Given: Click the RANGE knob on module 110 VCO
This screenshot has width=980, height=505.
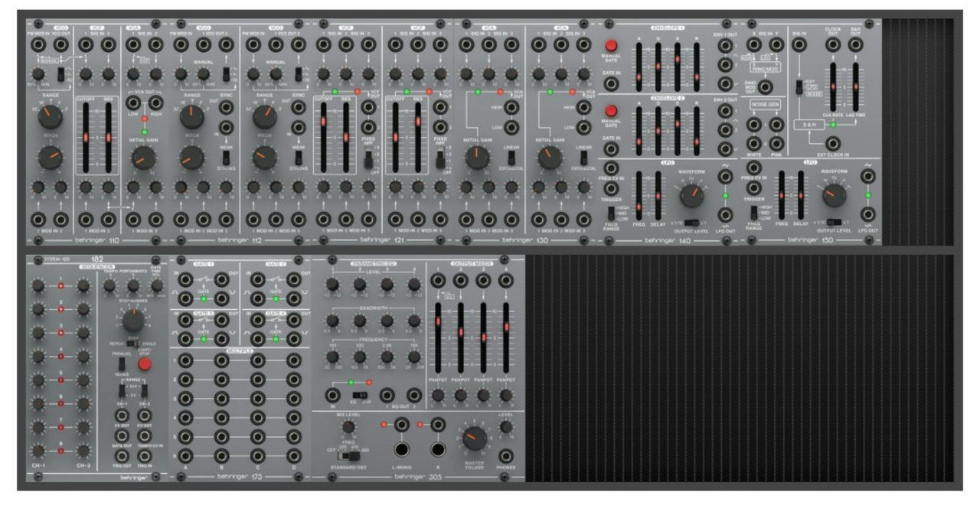Looking at the screenshot, I should (x=51, y=117).
